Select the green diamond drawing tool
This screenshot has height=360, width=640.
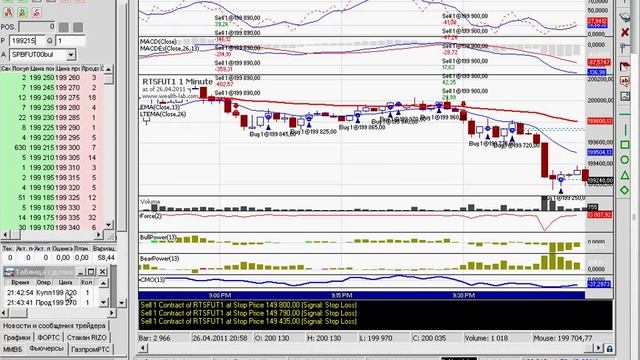624,190
